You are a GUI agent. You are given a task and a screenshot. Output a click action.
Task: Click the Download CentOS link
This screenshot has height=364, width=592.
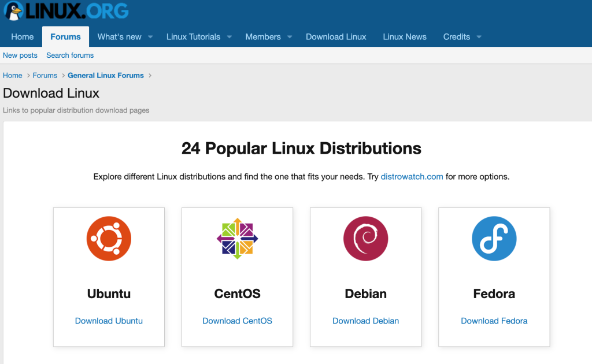(x=237, y=321)
